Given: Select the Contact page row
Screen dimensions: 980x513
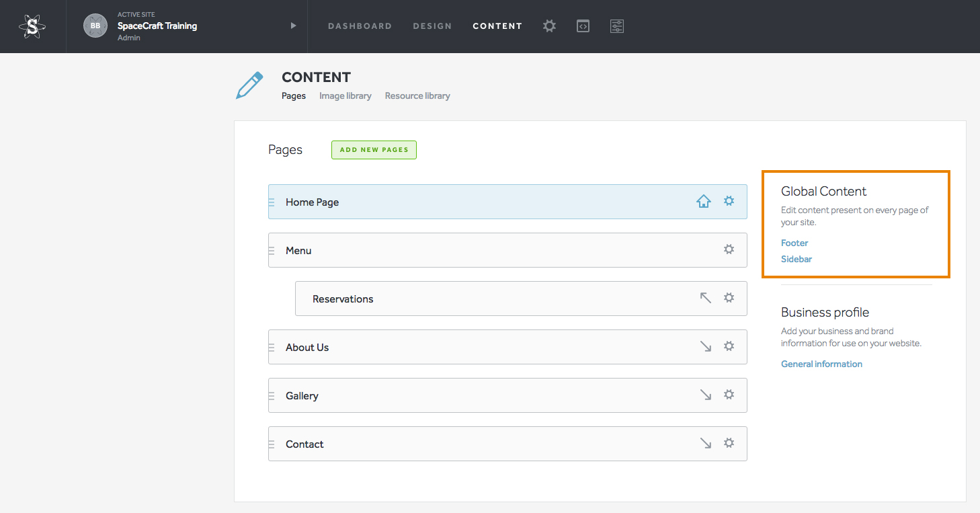Looking at the screenshot, I should [x=507, y=444].
